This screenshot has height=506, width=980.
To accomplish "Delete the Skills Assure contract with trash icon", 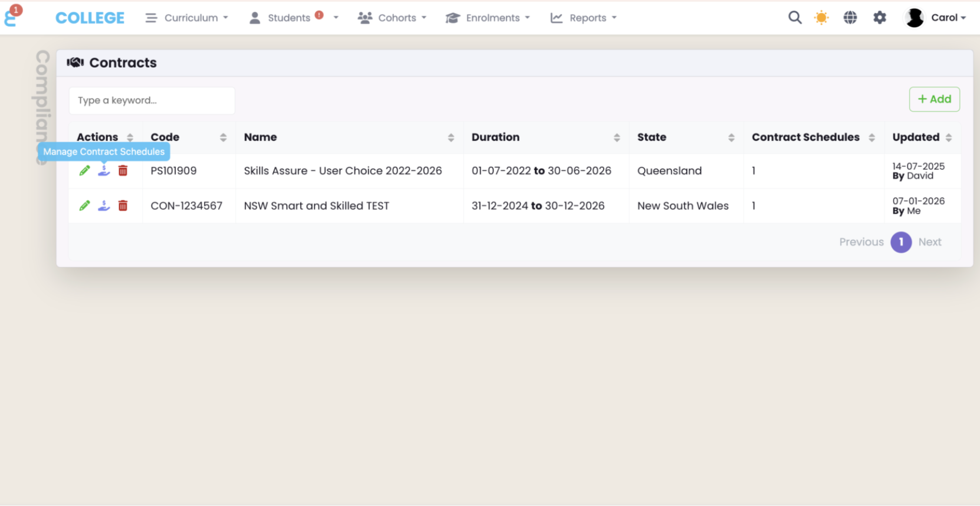I will (123, 171).
